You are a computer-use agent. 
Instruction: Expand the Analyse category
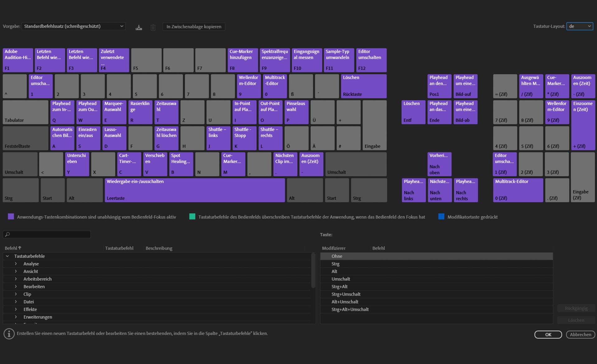16,264
